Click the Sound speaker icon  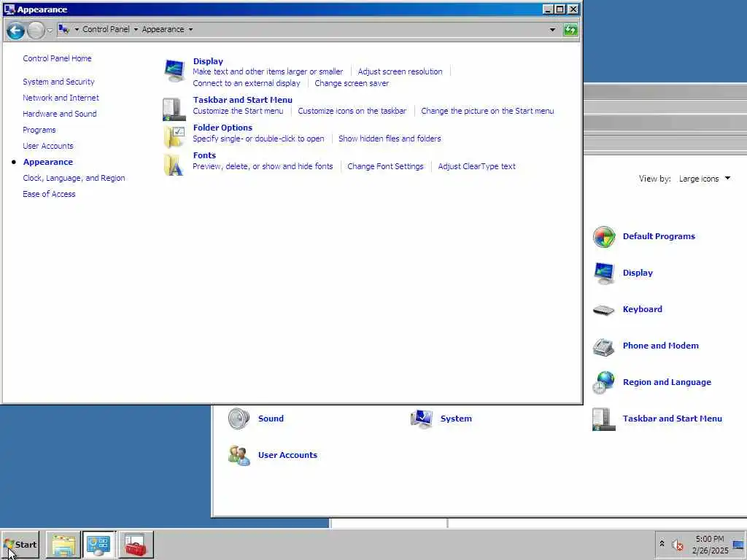[239, 419]
